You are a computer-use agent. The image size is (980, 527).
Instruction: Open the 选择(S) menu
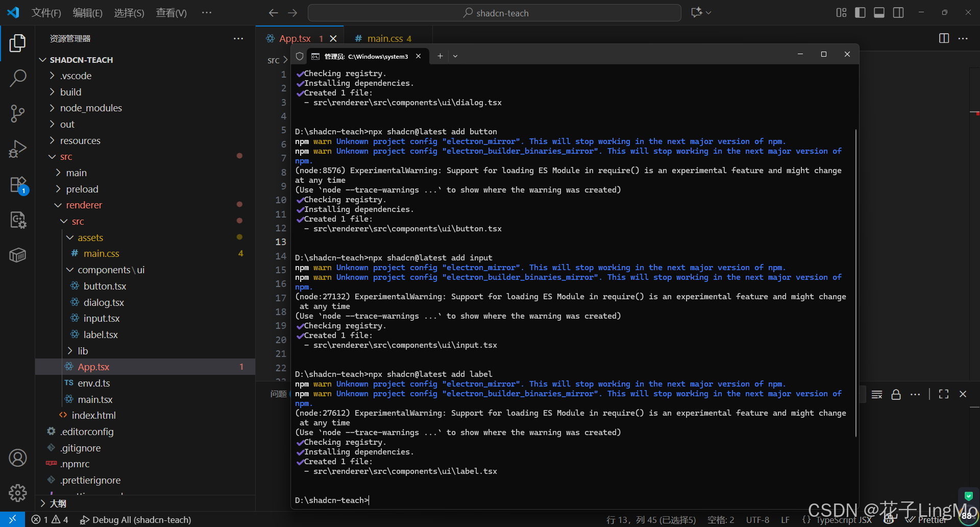click(x=129, y=13)
